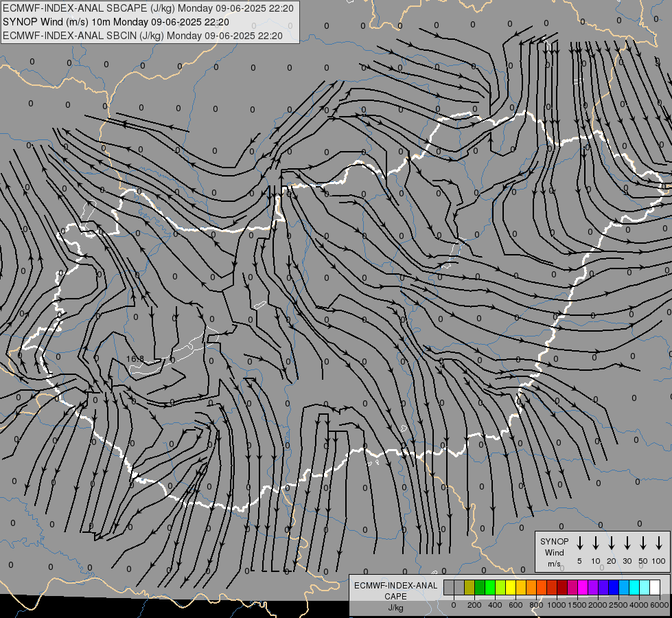Screen dimensions: 672x618
Task: Click the 1000 tick label on CAPE scale
Action: [x=557, y=605]
